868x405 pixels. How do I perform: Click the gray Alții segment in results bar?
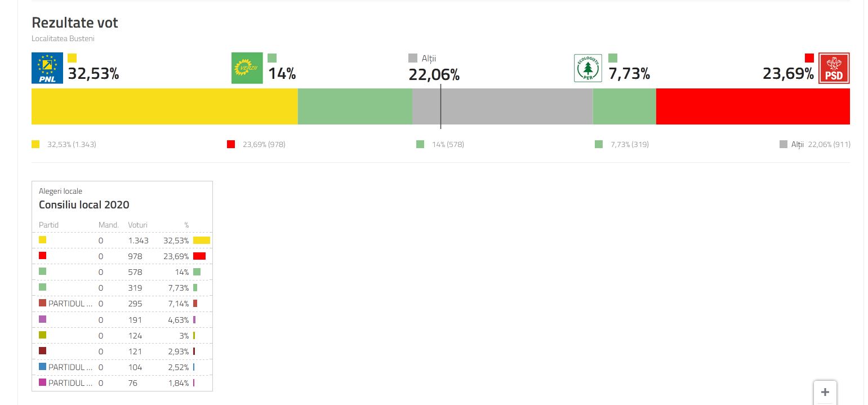(x=502, y=106)
